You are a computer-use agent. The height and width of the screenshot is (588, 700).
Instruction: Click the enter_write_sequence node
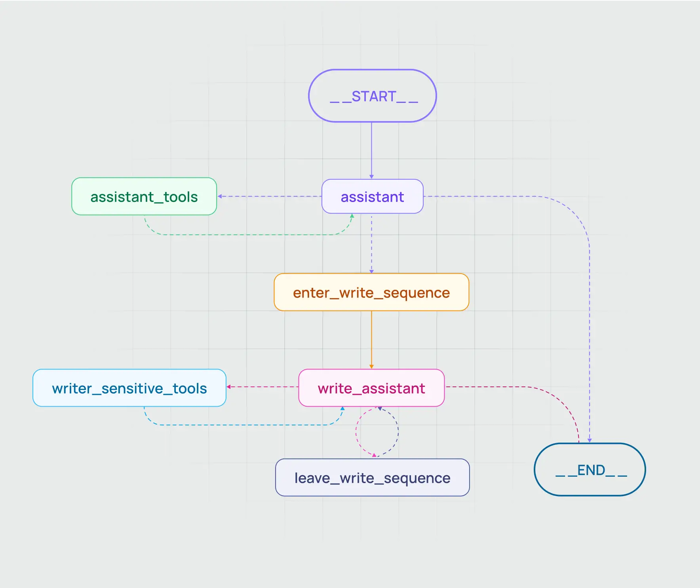point(371,292)
